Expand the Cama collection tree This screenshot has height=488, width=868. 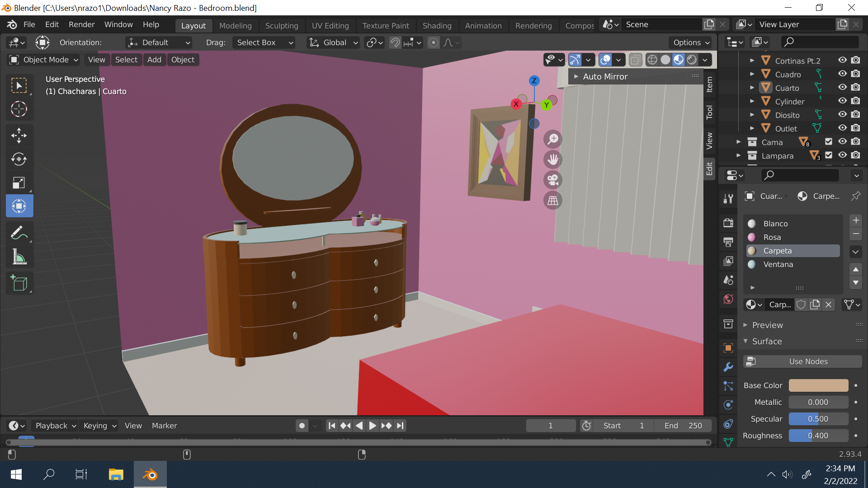738,142
